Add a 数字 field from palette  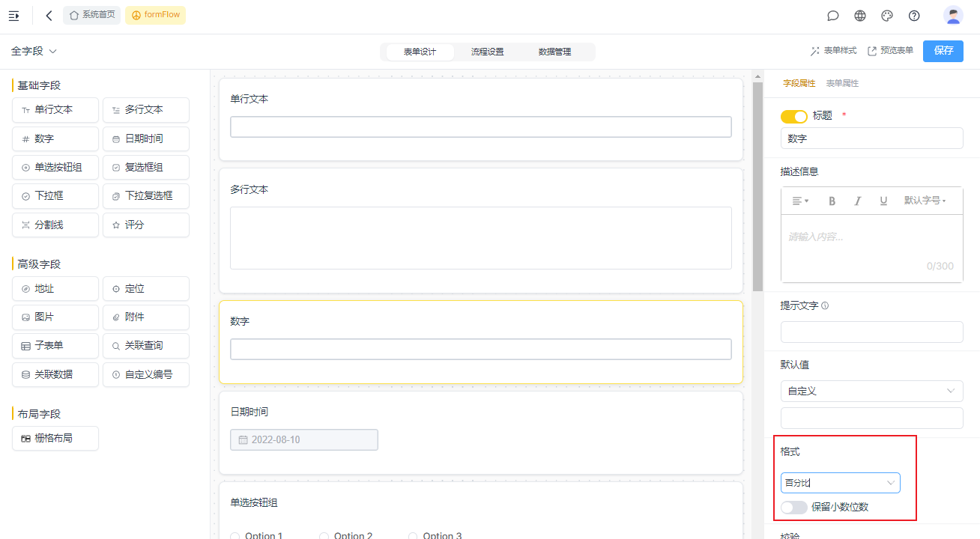point(55,139)
